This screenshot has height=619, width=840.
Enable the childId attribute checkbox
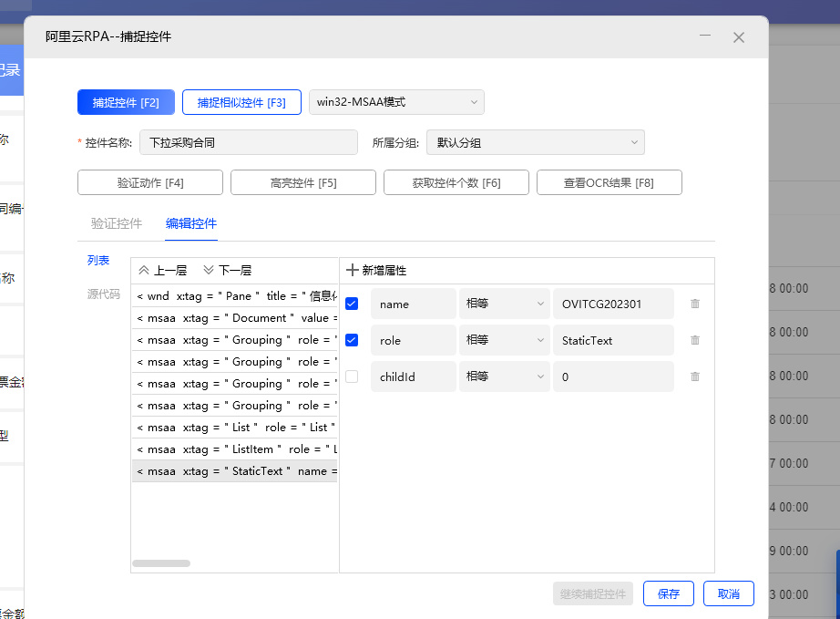[x=352, y=377]
